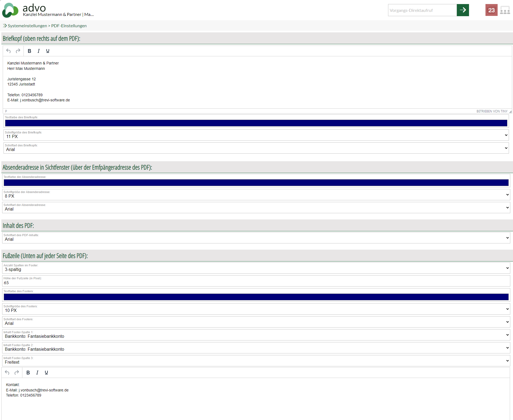Open the user group icon in header
The image size is (513, 420).
click(505, 10)
